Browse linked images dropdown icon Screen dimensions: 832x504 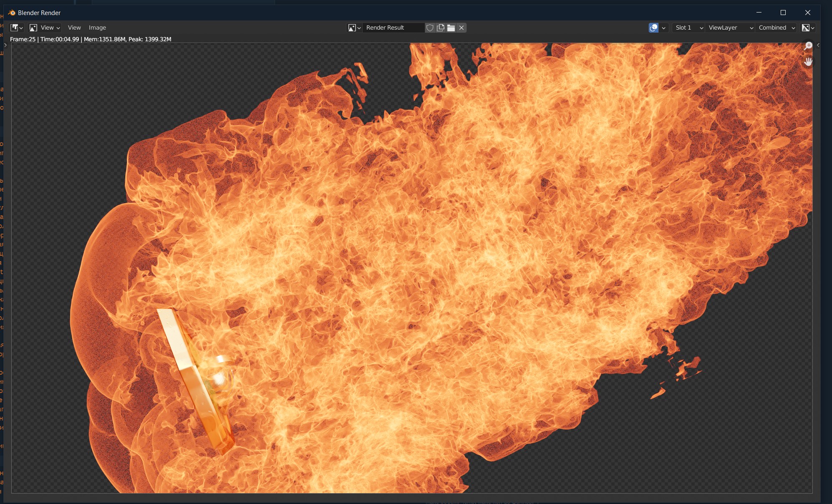tap(354, 28)
